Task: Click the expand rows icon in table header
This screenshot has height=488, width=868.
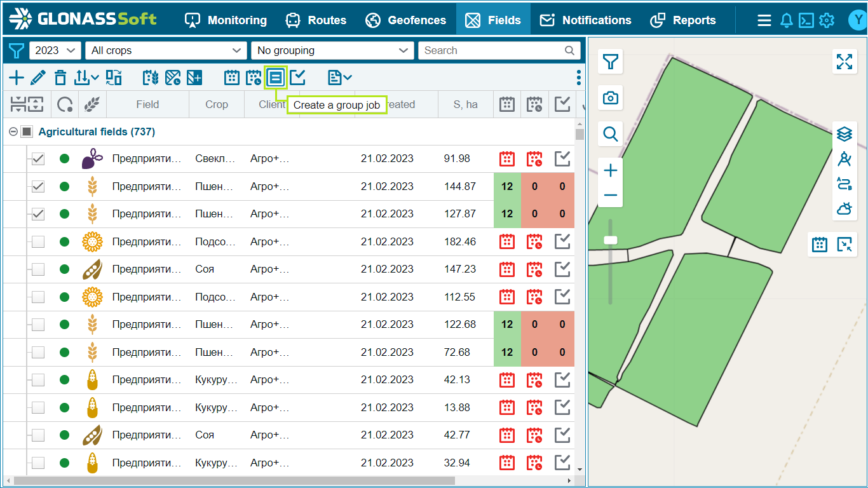Action: (35, 104)
